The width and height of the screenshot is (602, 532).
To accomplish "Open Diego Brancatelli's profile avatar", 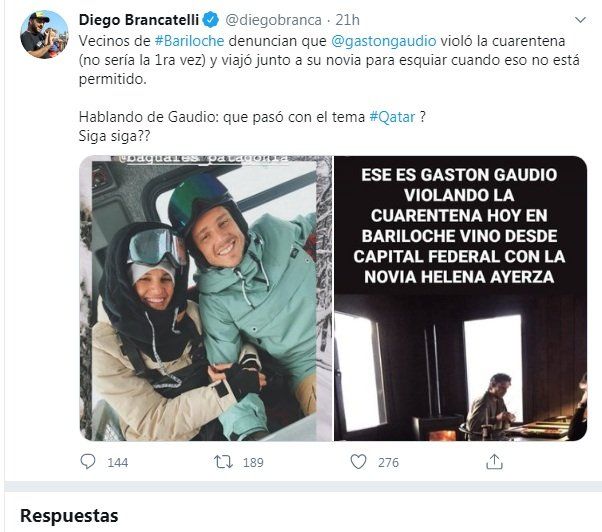I will coord(44,35).
